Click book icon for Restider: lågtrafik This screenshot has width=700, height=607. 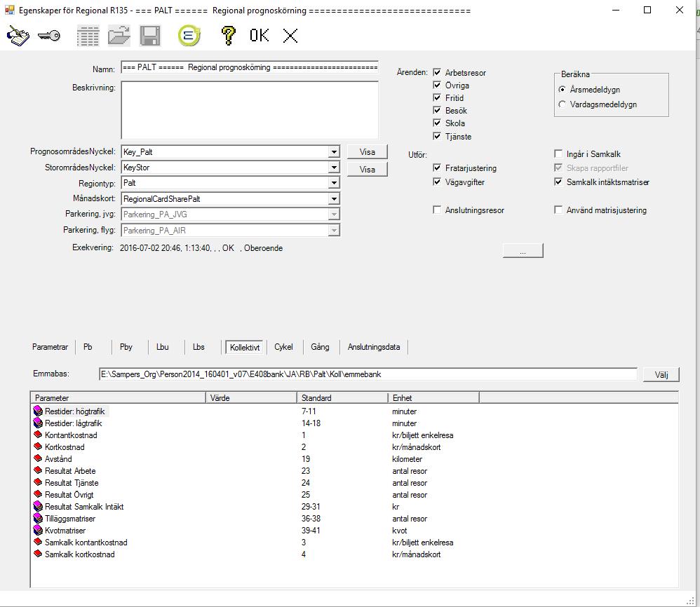tap(38, 423)
